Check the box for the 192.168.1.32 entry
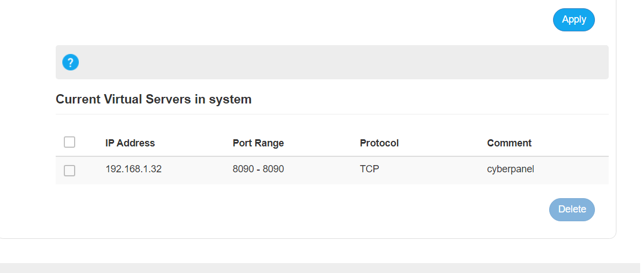This screenshot has height=273, width=644. click(69, 171)
